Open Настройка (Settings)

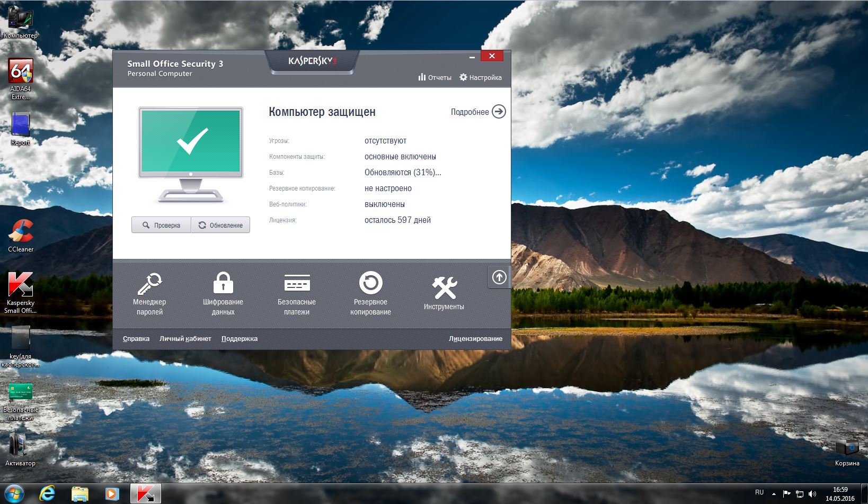click(481, 77)
